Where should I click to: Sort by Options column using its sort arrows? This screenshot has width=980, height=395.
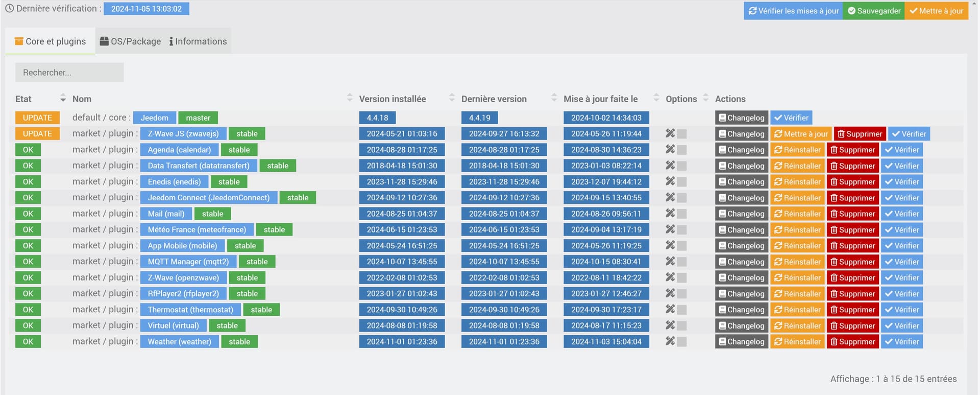(x=706, y=98)
